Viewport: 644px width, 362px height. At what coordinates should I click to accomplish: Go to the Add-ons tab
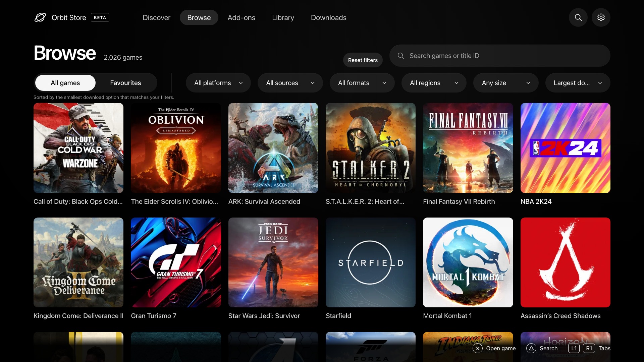pos(241,17)
